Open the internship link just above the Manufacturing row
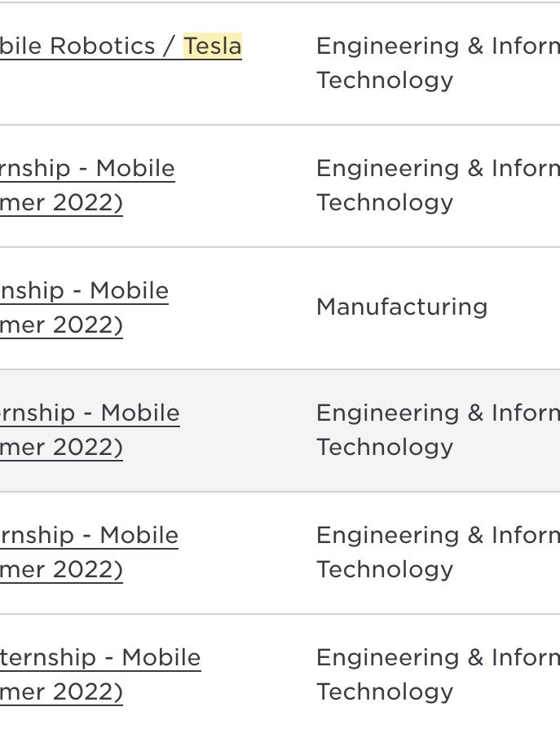The height and width of the screenshot is (742, 560). (87, 186)
